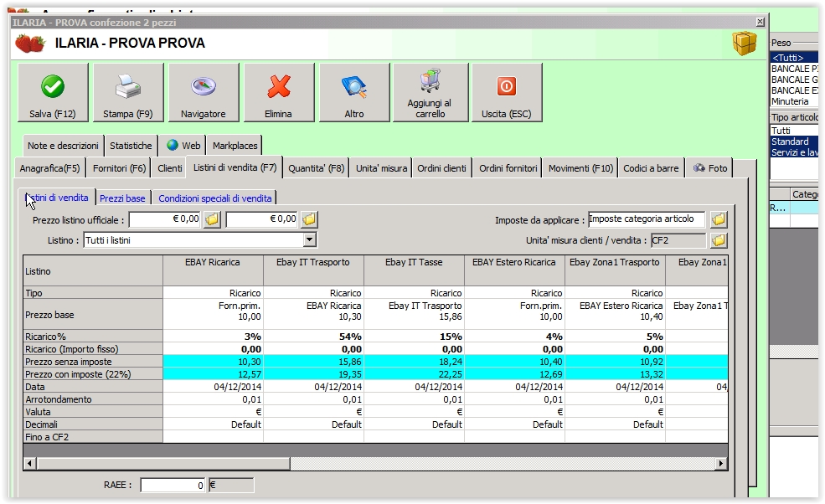Switch to the Quantita' (F8) tab
This screenshot has width=825, height=504.
coord(316,168)
